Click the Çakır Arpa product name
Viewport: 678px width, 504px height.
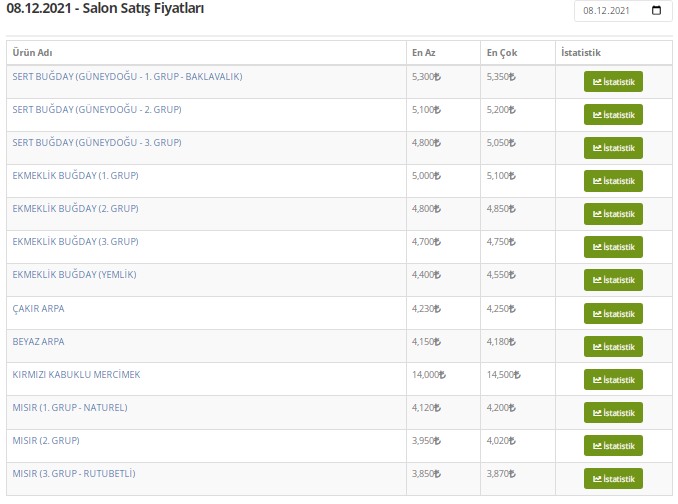click(x=38, y=308)
